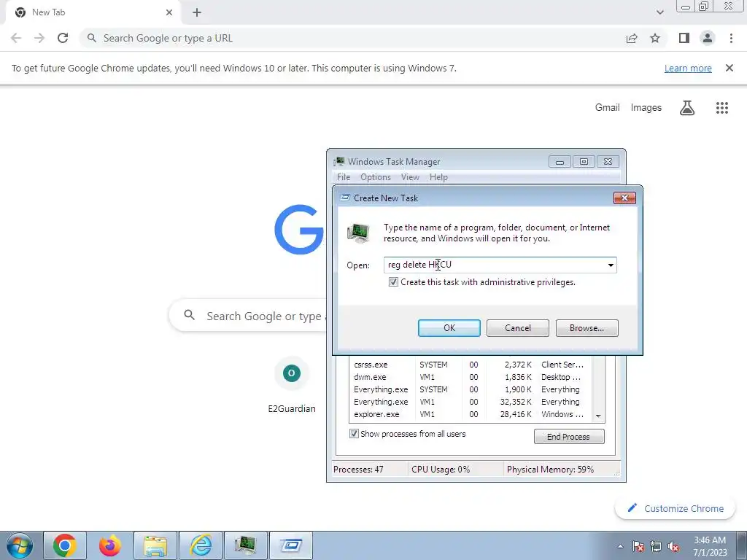The image size is (747, 560).
Task: Click Customize Chrome button
Action: pos(676,508)
